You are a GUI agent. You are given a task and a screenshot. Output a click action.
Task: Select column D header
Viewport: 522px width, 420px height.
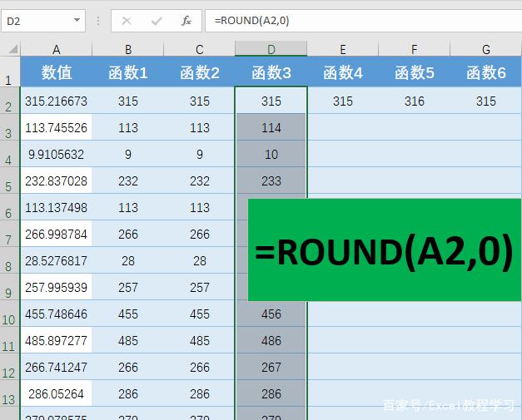(271, 49)
